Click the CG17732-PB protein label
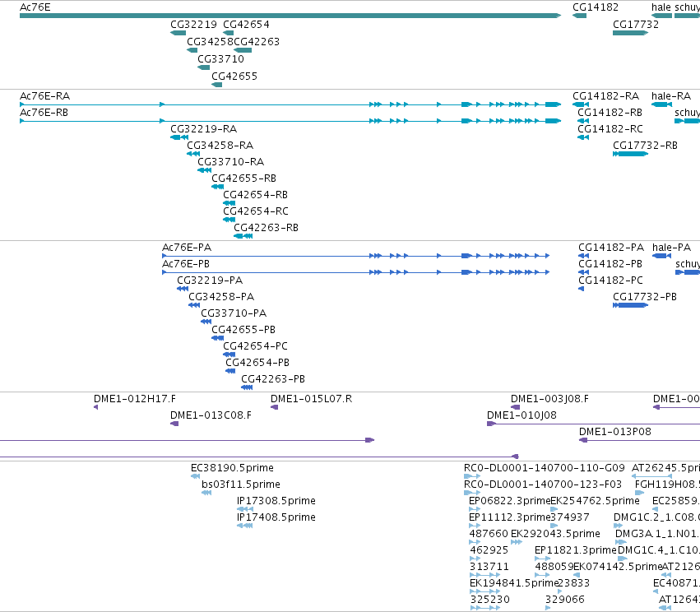Screen dimensions: 700x612 click(x=645, y=297)
